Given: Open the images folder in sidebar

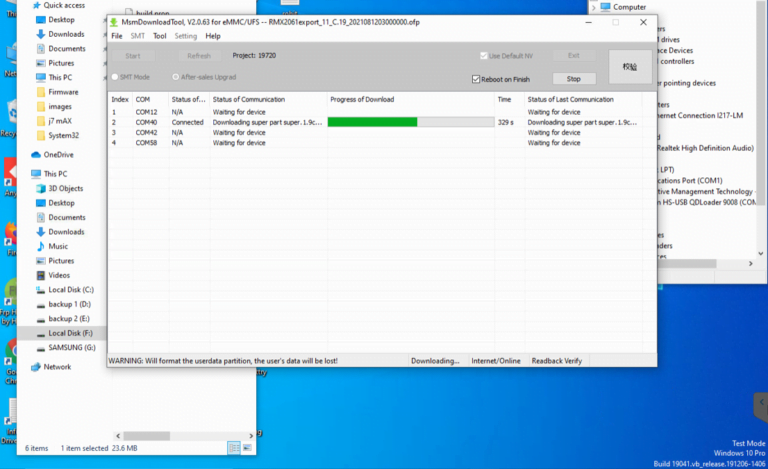Looking at the screenshot, I should 60,106.
